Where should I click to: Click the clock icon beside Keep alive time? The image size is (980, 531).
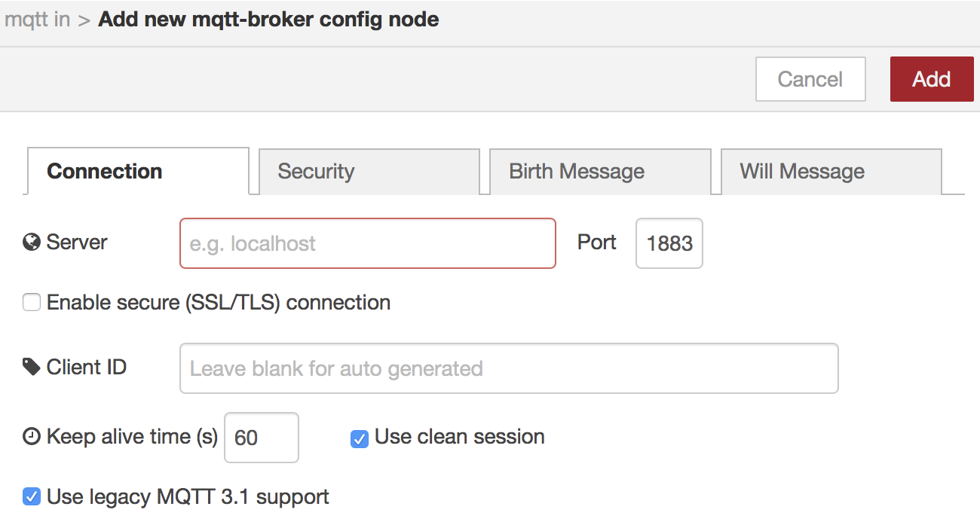point(32,437)
